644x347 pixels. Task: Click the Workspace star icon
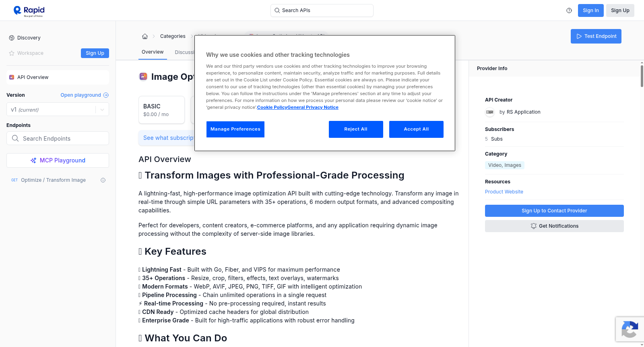coord(12,53)
